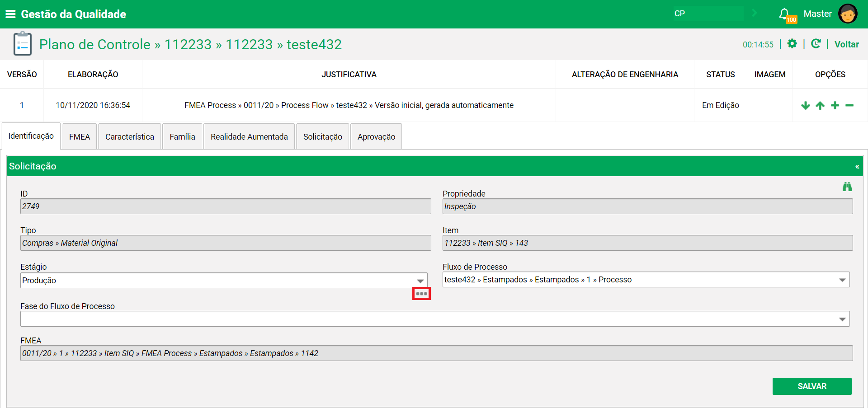The width and height of the screenshot is (868, 408).
Task: Collapse the Solicitação panel chevron
Action: click(857, 166)
